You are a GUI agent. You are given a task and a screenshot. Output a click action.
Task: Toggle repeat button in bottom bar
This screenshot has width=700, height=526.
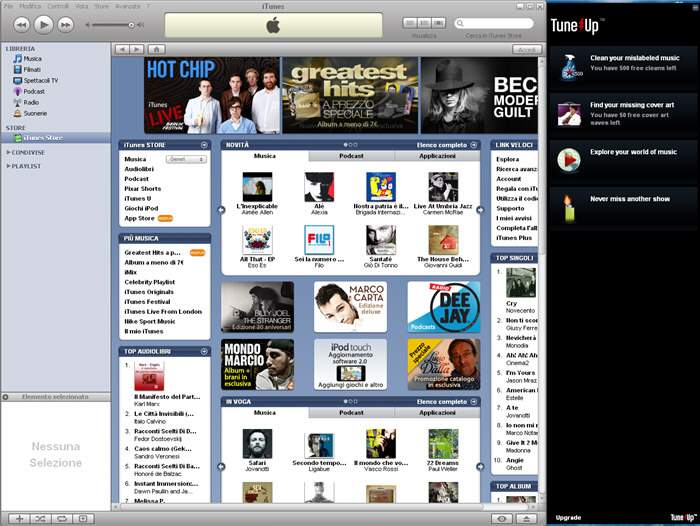[x=62, y=518]
